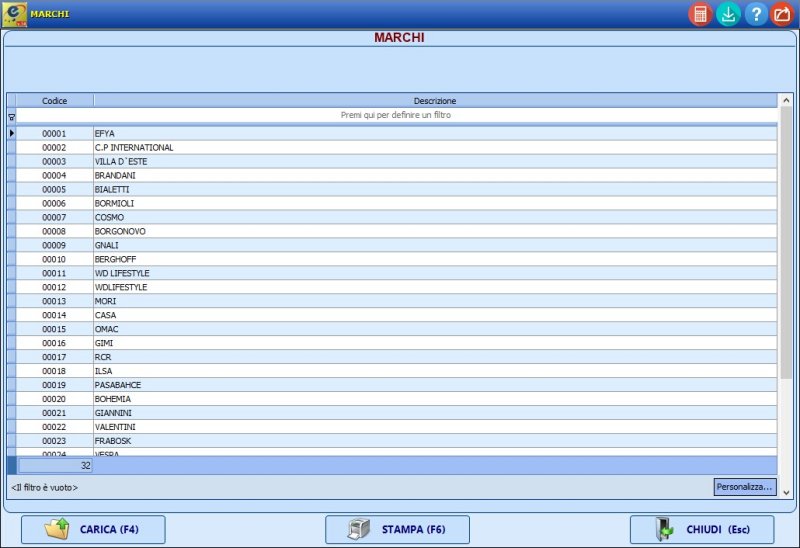Open help with the question mark icon
800x548 pixels.
pos(756,14)
